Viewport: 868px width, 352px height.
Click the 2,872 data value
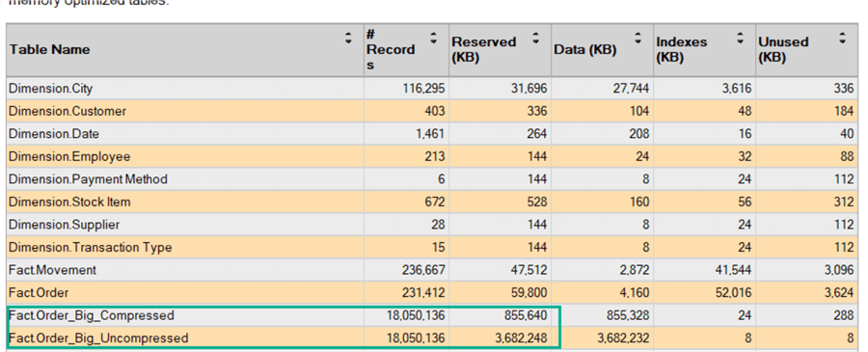[635, 270]
